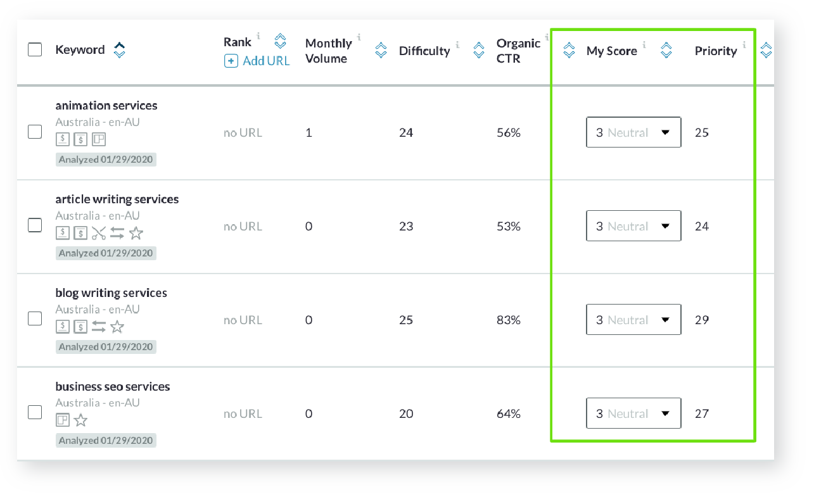Click the Priority column header
Image resolution: width=814 pixels, height=504 pixels.
[716, 51]
